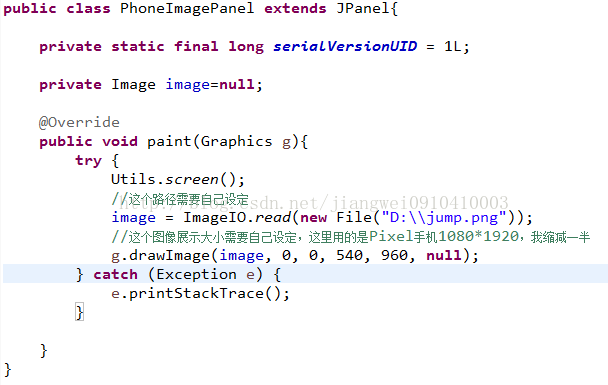This screenshot has height=385, width=608.
Task: Click the Utils.screen() call
Action: (x=178, y=179)
